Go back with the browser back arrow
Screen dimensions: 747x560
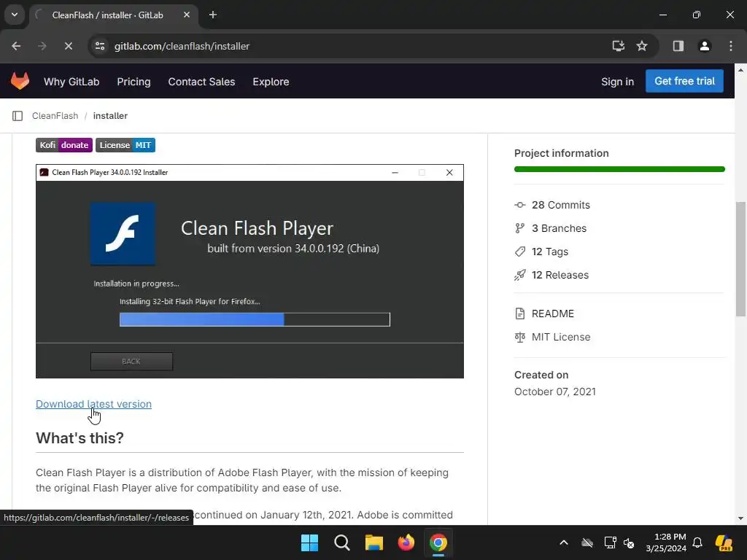[x=16, y=46]
